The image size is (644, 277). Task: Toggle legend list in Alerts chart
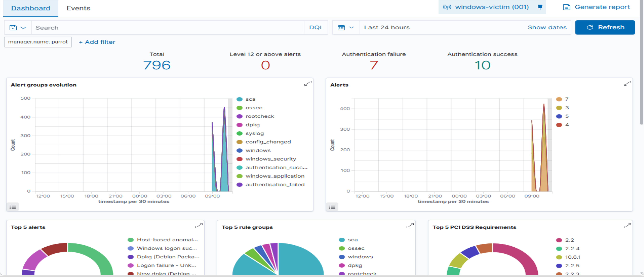(332, 207)
